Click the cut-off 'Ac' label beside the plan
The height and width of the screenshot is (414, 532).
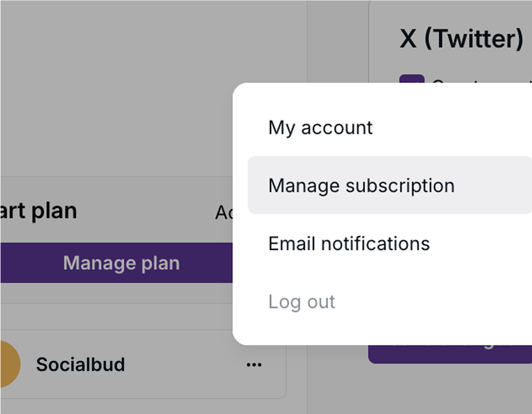(x=224, y=213)
